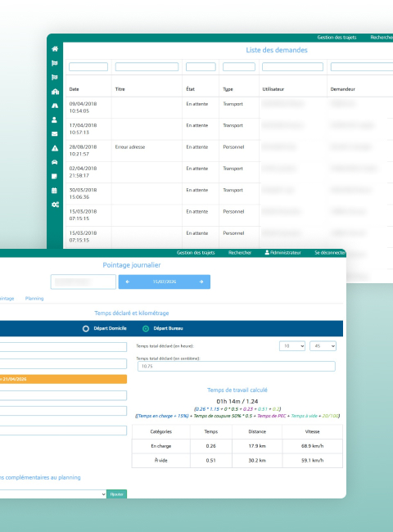The height and width of the screenshot is (532, 393).
Task: Open the road icon in the sidebar
Action: (55, 106)
